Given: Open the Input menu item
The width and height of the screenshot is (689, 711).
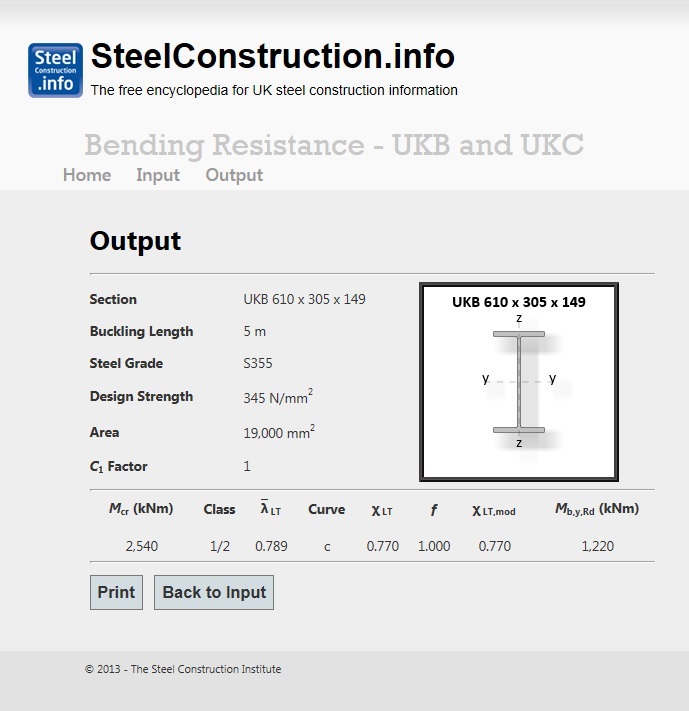Looking at the screenshot, I should click(158, 175).
